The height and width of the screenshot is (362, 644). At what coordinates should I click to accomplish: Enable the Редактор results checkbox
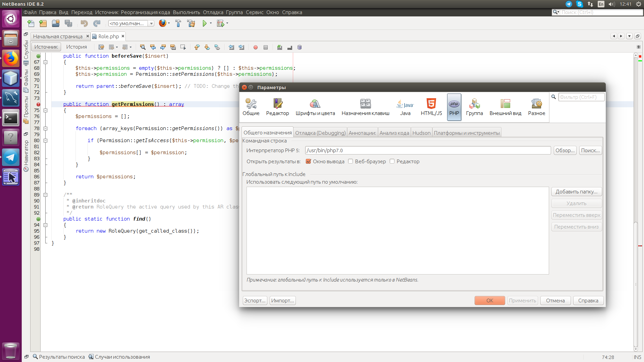[x=392, y=161]
